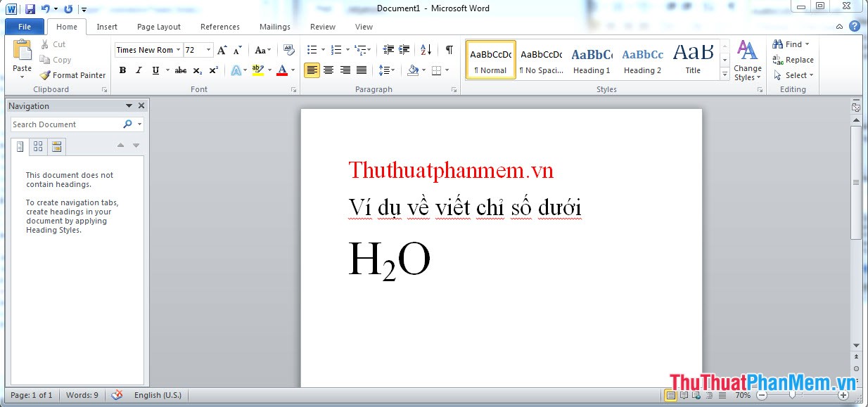
Task: Toggle bold formatting
Action: point(122,70)
